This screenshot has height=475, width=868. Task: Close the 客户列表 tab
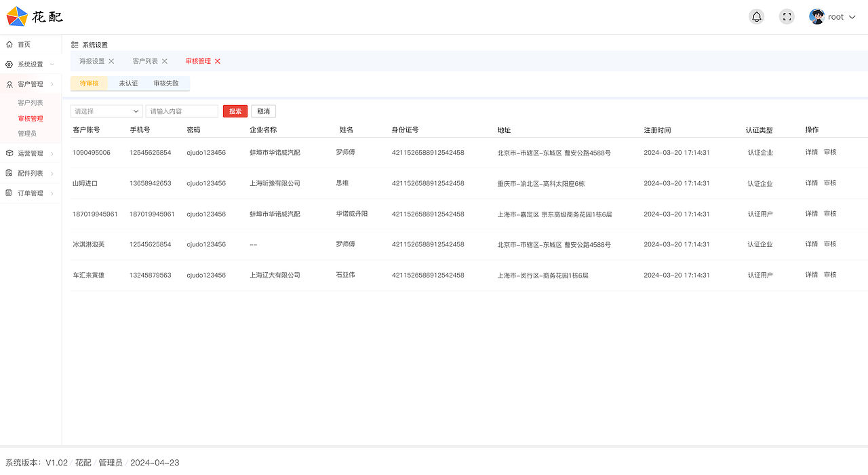point(164,61)
